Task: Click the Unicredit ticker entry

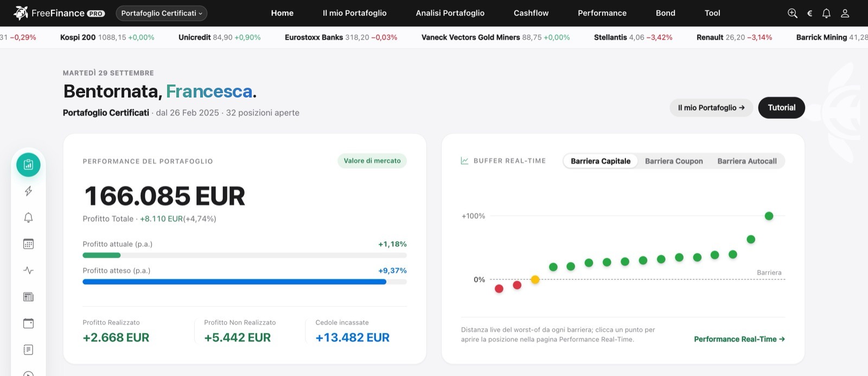Action: (x=220, y=37)
